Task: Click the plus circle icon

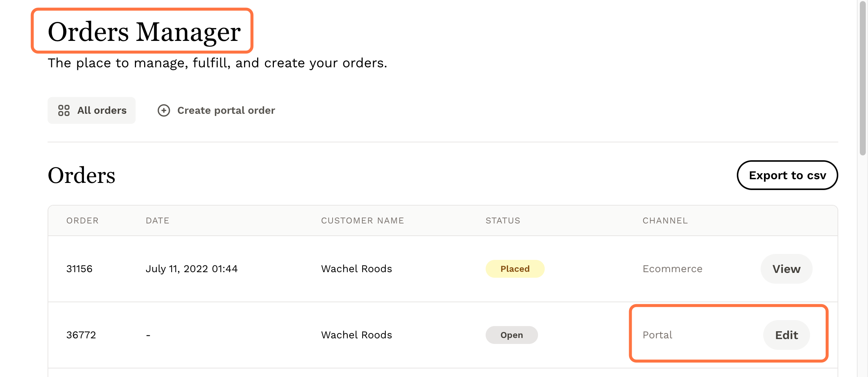Action: (x=164, y=110)
